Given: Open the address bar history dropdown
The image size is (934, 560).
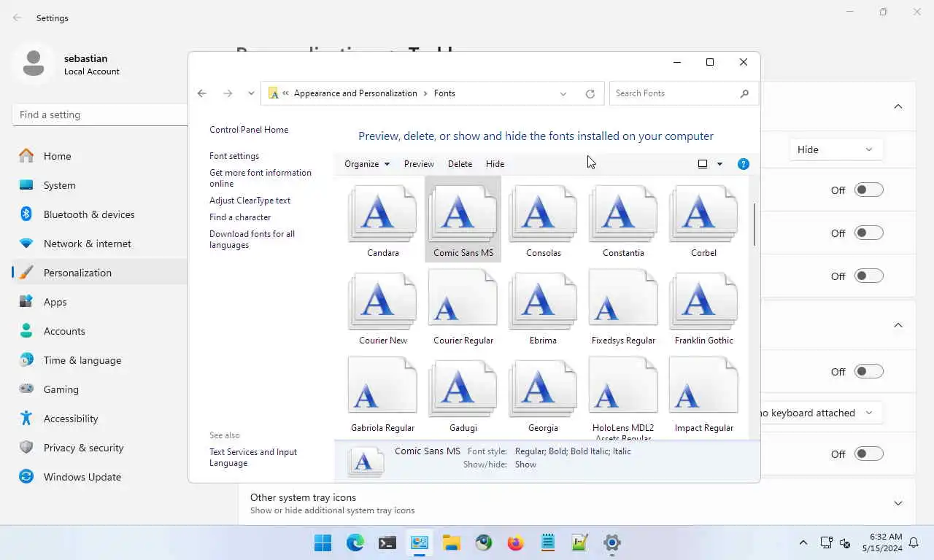Looking at the screenshot, I should 563,93.
